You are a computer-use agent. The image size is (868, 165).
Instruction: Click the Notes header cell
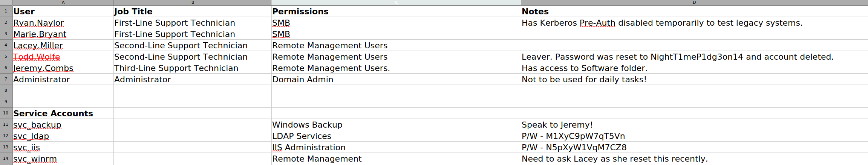[x=694, y=11]
